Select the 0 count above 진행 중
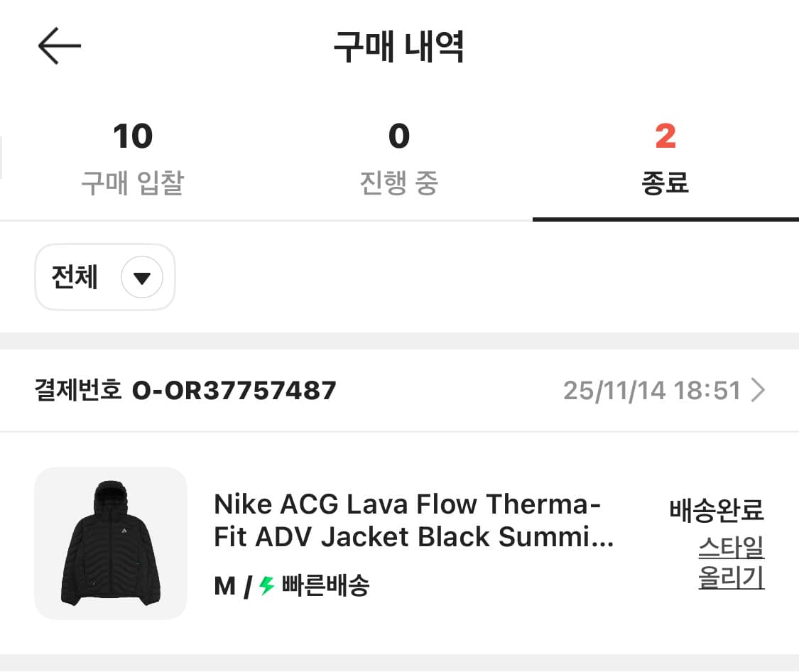 pos(399,136)
